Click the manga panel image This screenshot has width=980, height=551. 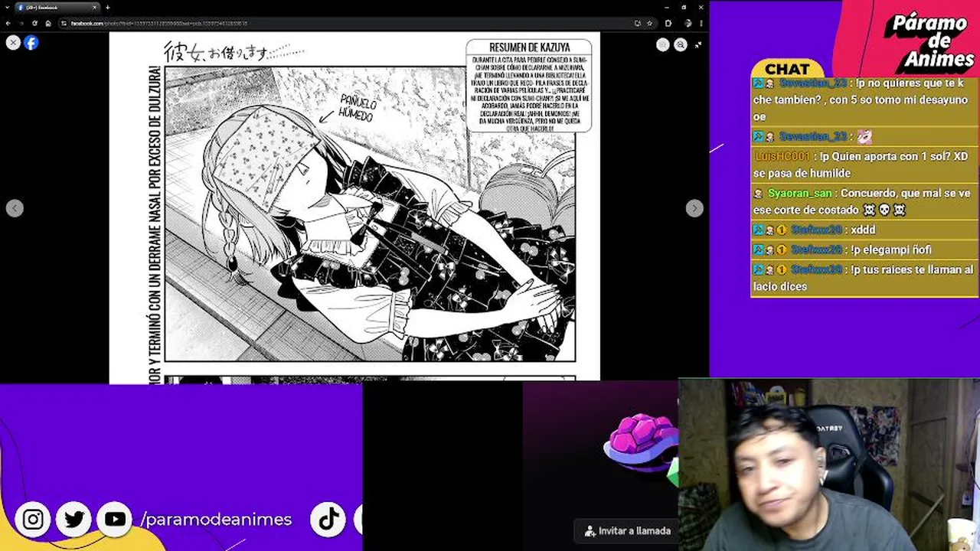tap(370, 214)
